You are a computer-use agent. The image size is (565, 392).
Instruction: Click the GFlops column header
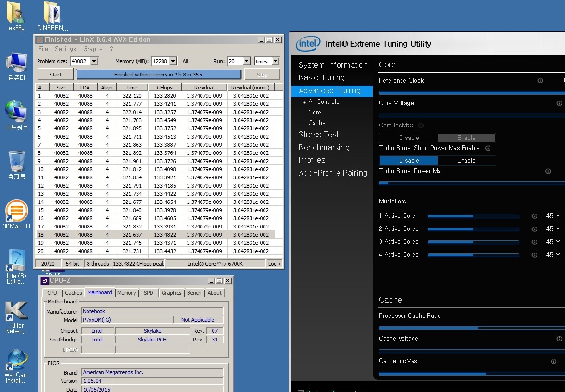click(x=164, y=87)
